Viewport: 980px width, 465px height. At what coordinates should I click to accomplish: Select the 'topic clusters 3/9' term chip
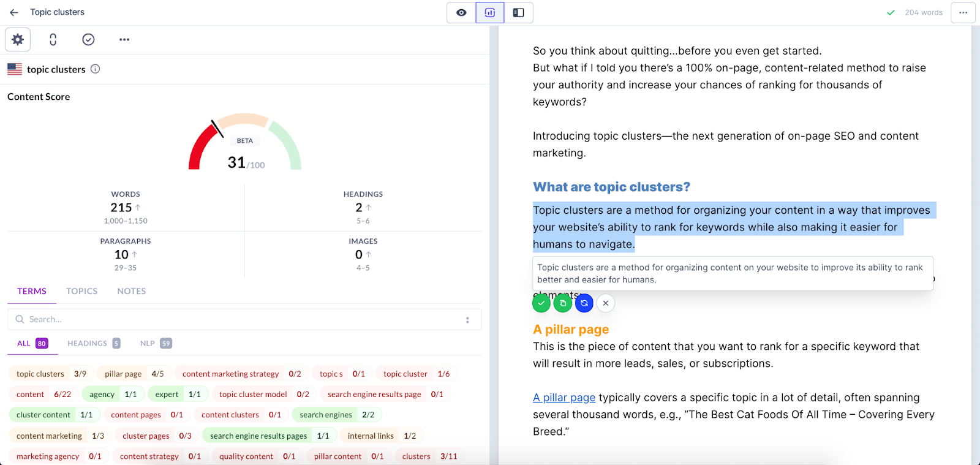(51, 374)
